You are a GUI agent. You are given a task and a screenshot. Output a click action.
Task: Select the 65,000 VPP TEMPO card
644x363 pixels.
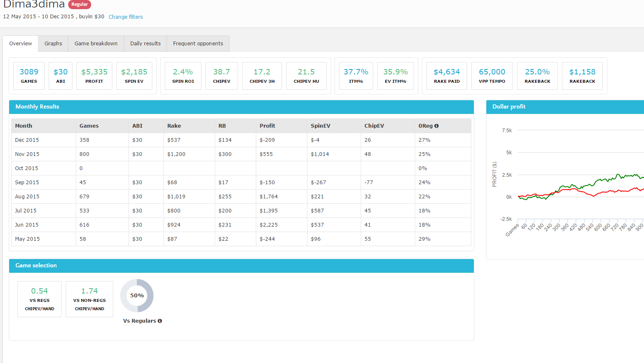(x=492, y=76)
